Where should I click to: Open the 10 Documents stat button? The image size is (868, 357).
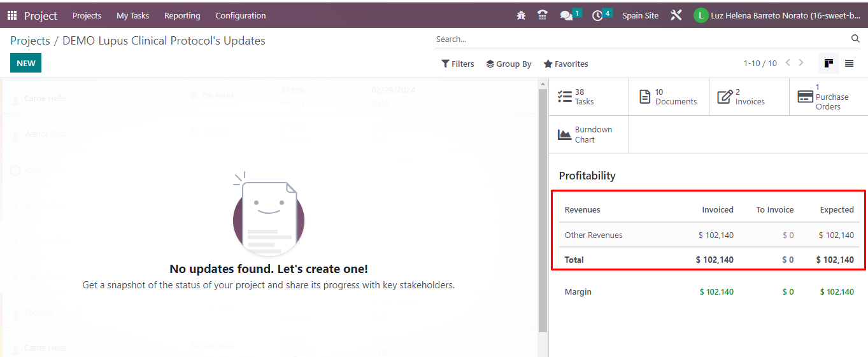tap(669, 97)
